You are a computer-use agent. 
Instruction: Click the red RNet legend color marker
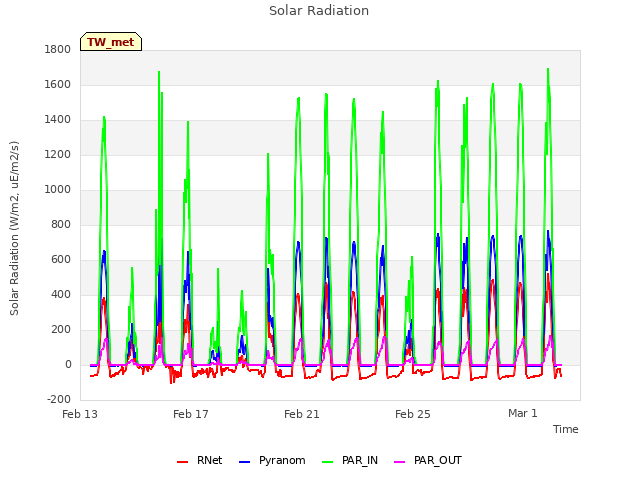pyautogui.click(x=182, y=462)
